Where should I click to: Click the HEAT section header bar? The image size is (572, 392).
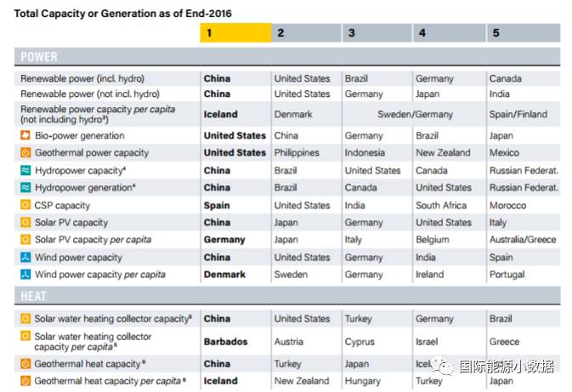click(x=287, y=296)
